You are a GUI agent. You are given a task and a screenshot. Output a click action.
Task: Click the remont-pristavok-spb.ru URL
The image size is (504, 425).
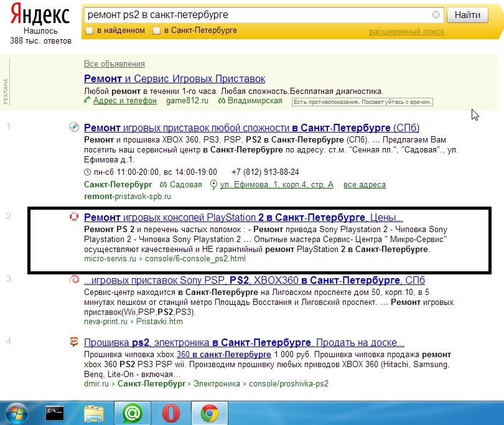point(128,196)
